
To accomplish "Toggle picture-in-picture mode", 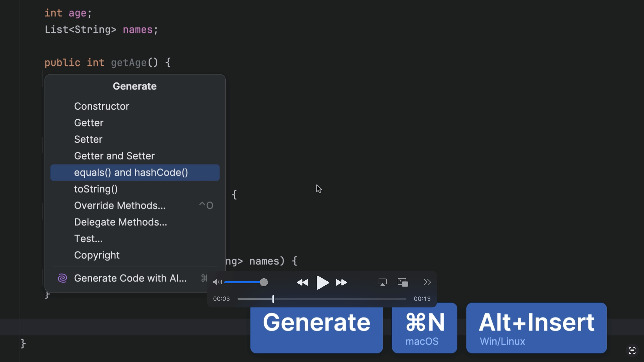I will point(403,282).
